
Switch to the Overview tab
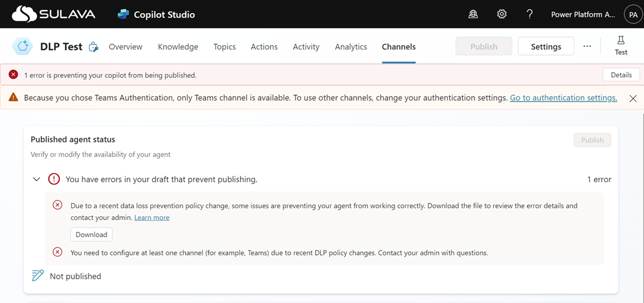125,47
